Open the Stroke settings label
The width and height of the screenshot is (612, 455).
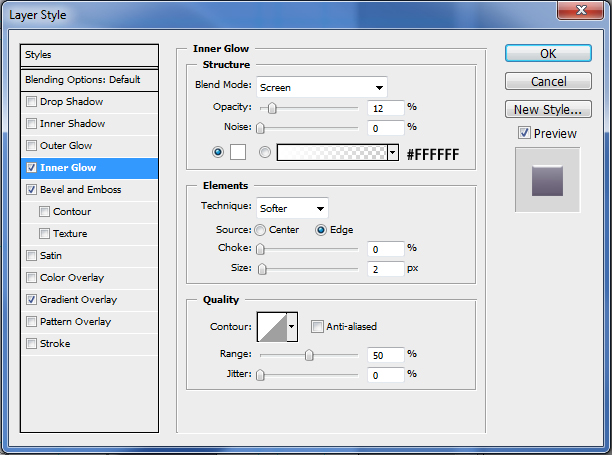55,344
